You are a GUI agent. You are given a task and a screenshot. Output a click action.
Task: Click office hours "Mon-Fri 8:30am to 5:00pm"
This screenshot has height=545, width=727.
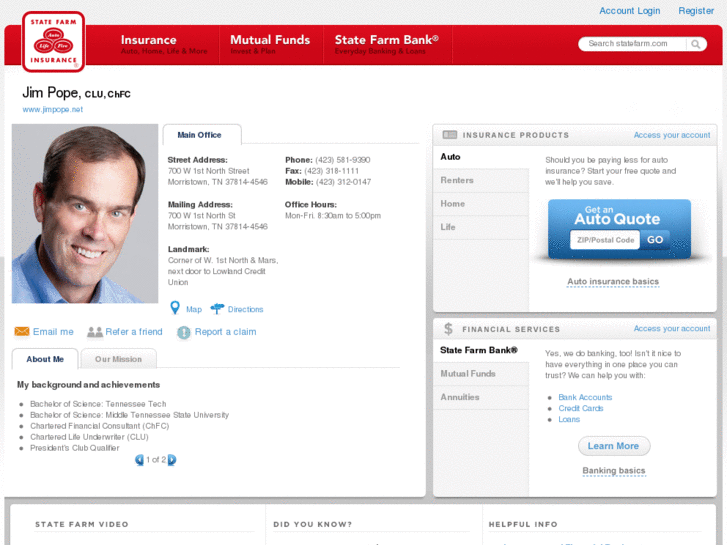(x=333, y=216)
